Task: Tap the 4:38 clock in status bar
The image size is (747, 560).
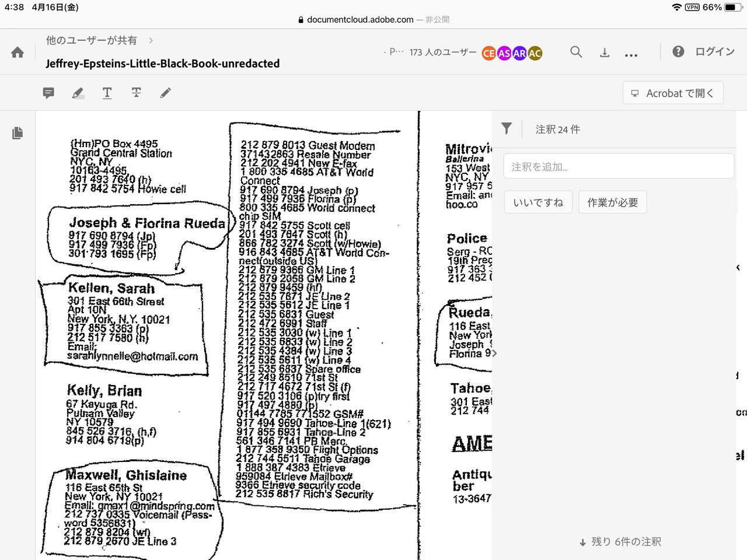Action: (x=14, y=8)
